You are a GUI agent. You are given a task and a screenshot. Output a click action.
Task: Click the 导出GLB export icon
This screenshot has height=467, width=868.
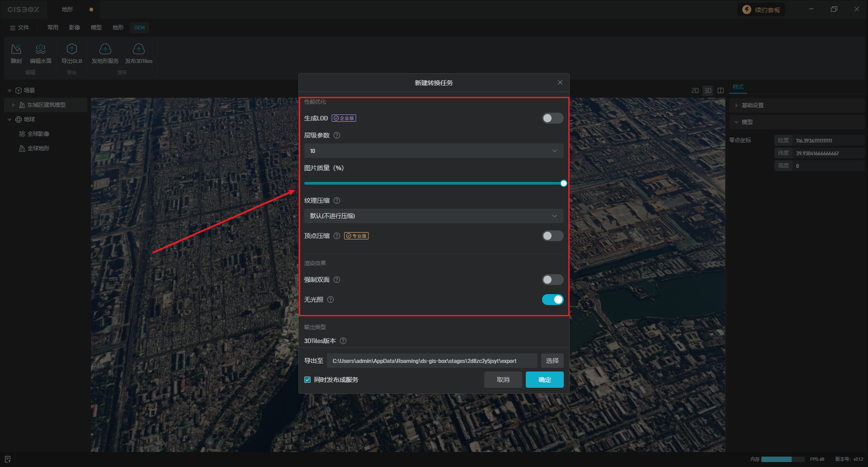[71, 49]
